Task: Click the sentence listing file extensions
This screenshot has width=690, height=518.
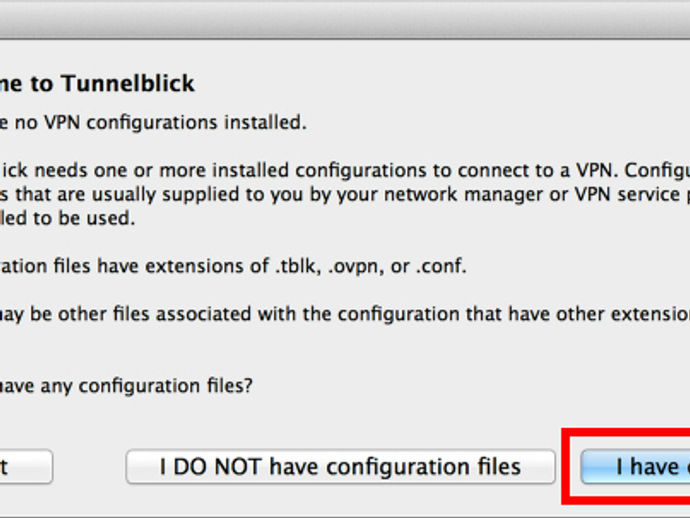Action: click(233, 266)
